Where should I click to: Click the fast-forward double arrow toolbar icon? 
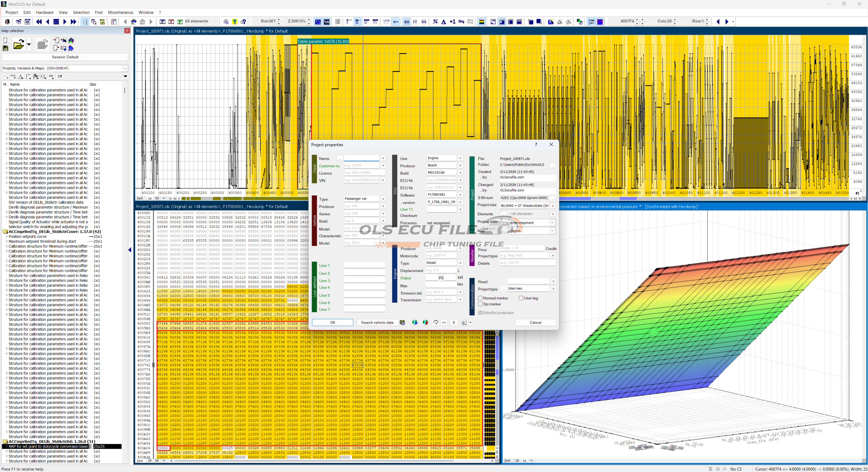[x=73, y=22]
